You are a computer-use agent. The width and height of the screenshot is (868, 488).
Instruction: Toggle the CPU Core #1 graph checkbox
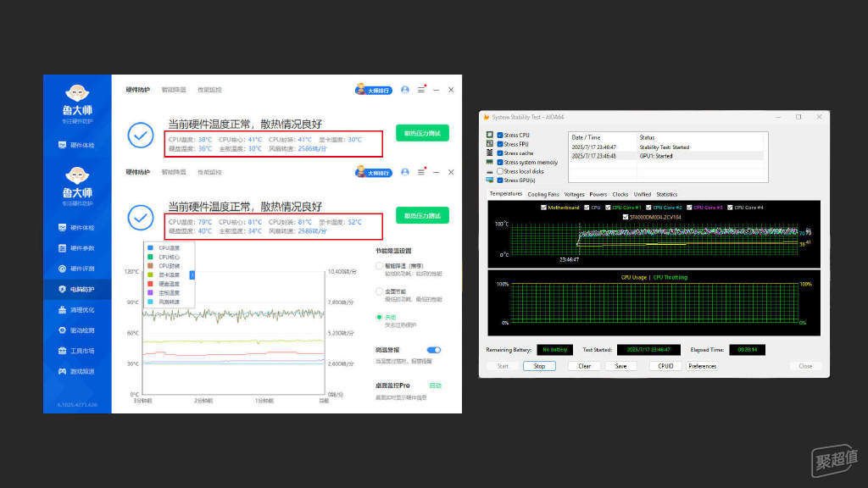coord(608,208)
